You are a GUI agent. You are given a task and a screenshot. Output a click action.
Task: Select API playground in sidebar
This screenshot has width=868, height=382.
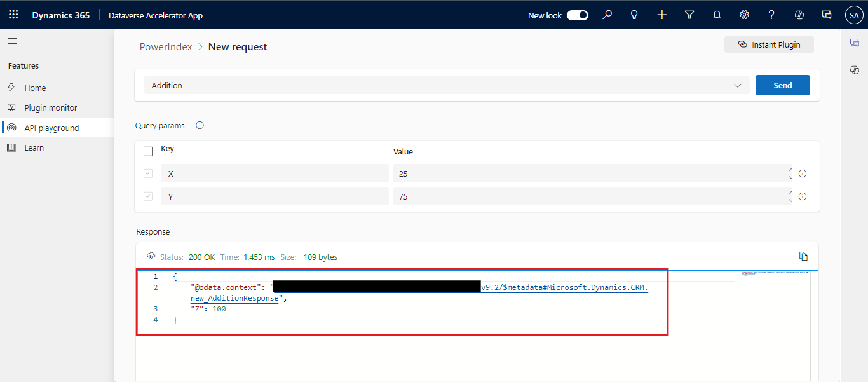(x=51, y=128)
